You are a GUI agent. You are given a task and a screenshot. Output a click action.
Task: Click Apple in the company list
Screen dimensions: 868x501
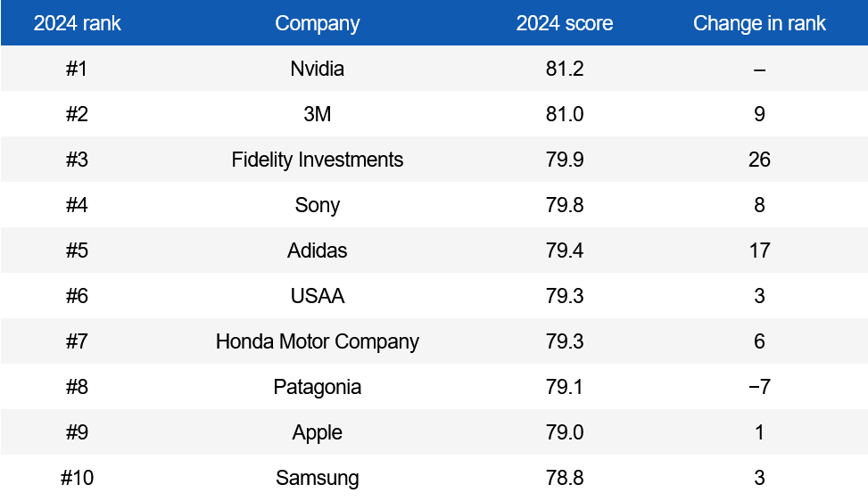point(318,432)
